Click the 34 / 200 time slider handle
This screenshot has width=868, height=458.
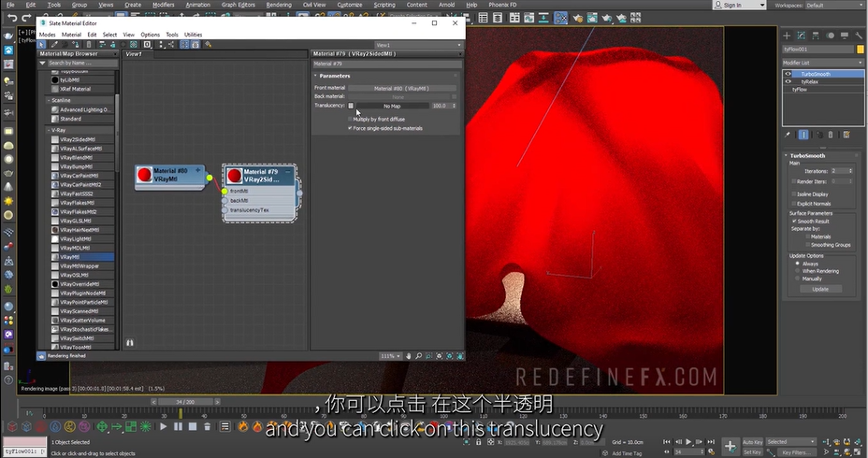point(185,402)
